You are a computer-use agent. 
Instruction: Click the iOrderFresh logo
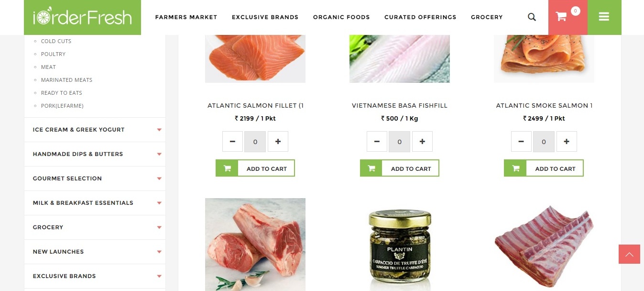point(82,17)
